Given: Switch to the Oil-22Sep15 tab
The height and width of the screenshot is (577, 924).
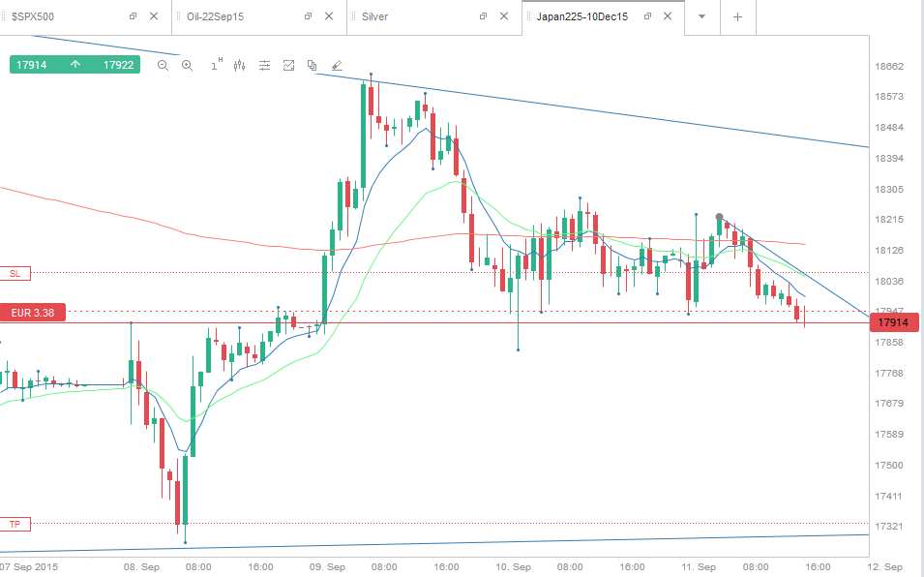Looking at the screenshot, I should [x=215, y=16].
